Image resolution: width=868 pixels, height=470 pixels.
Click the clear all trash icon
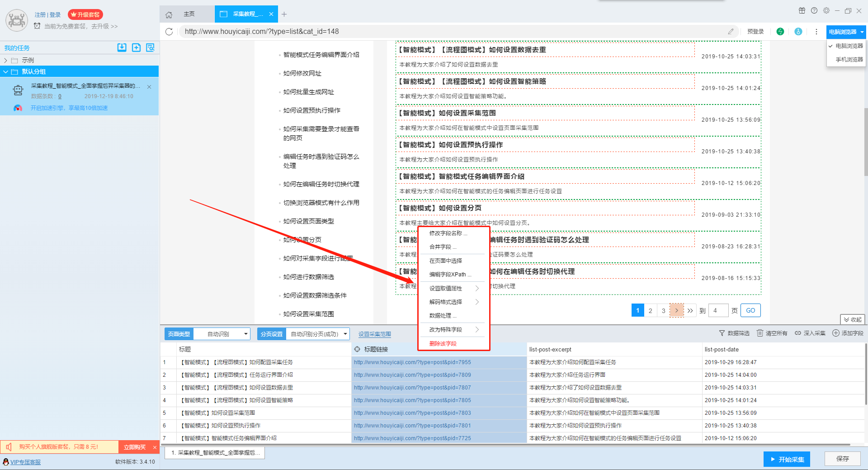point(760,333)
